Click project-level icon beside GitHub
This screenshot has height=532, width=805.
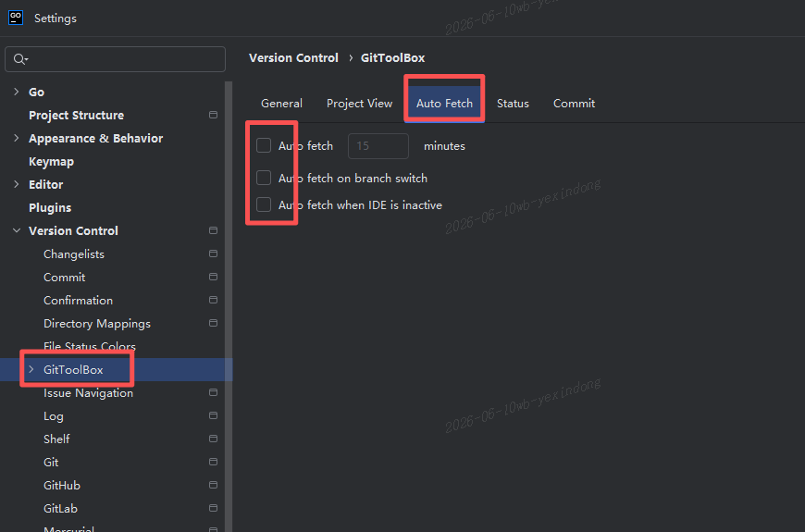coord(213,485)
